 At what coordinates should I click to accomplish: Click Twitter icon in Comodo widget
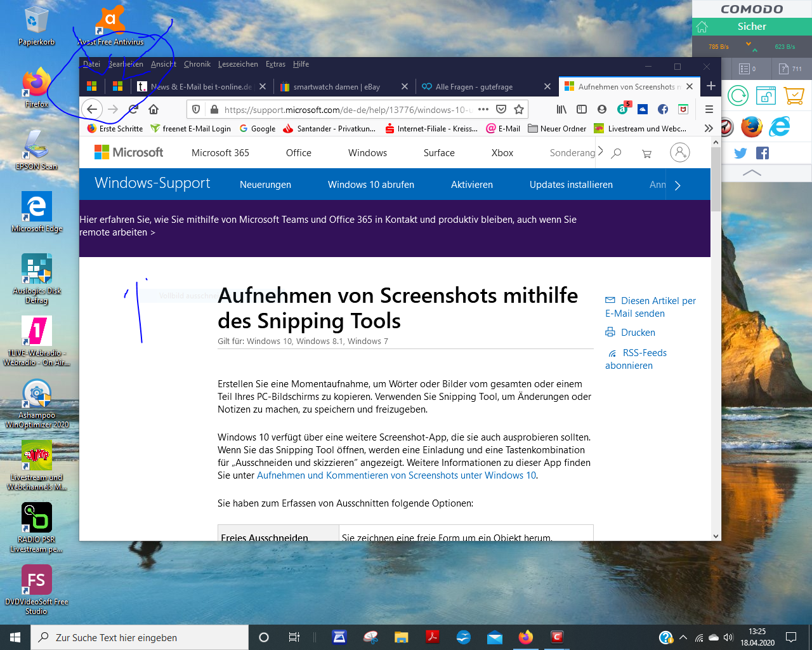(740, 153)
